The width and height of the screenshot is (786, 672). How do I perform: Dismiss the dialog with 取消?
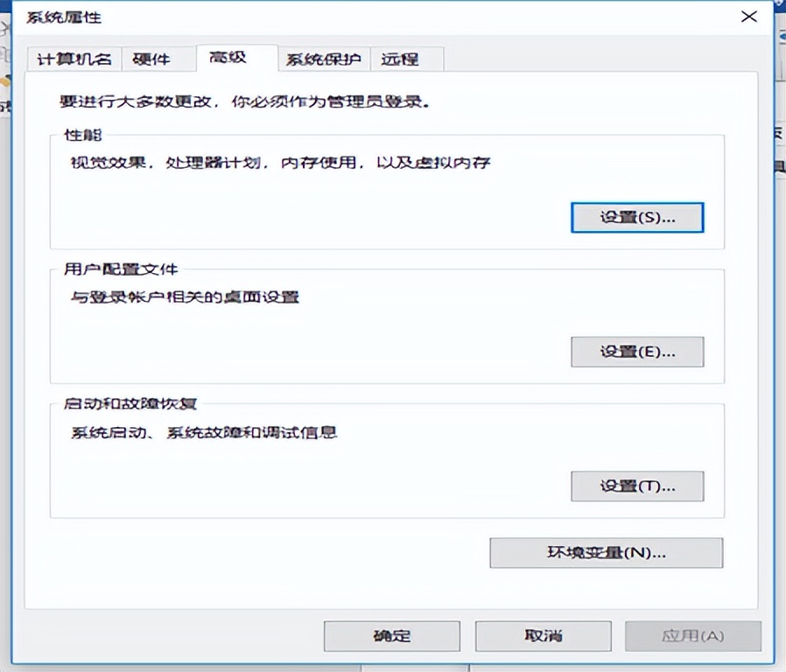542,636
